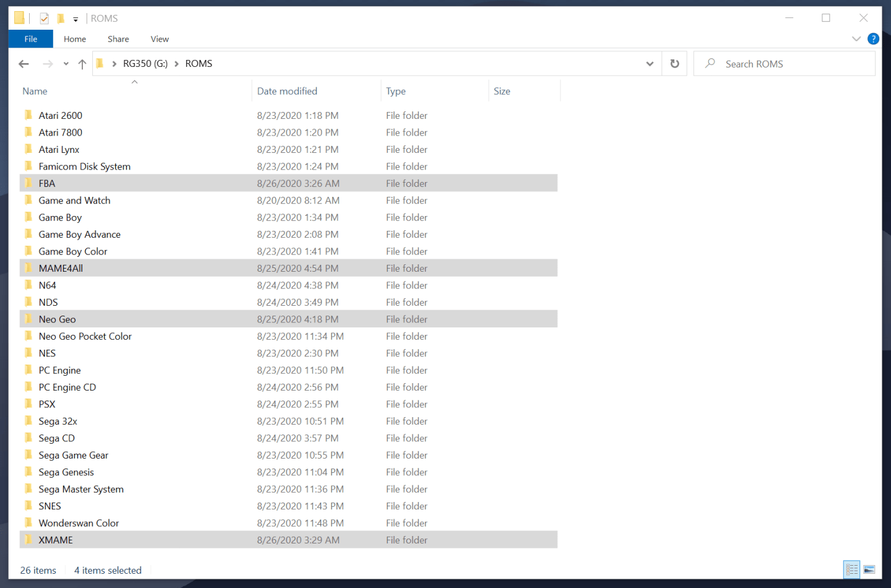This screenshot has width=891, height=588.
Task: Open the address bar history dropdown
Action: click(x=650, y=64)
